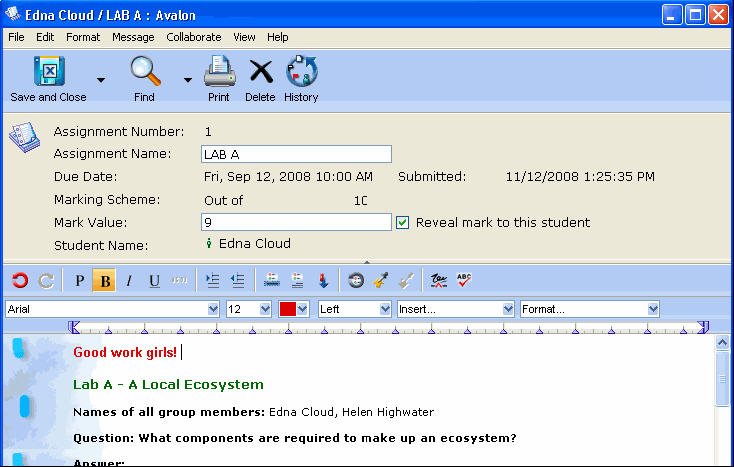734x467 pixels.
Task: Pick the red text color swatch
Action: pos(286,310)
